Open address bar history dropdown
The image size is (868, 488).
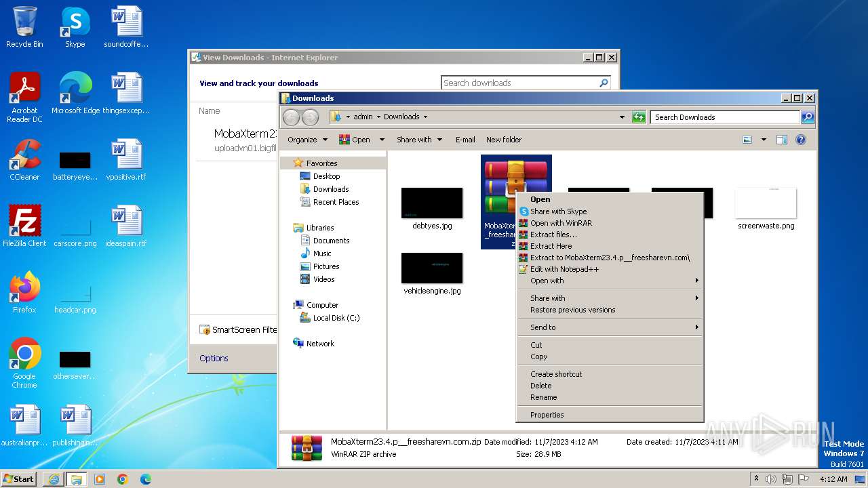[x=622, y=117]
